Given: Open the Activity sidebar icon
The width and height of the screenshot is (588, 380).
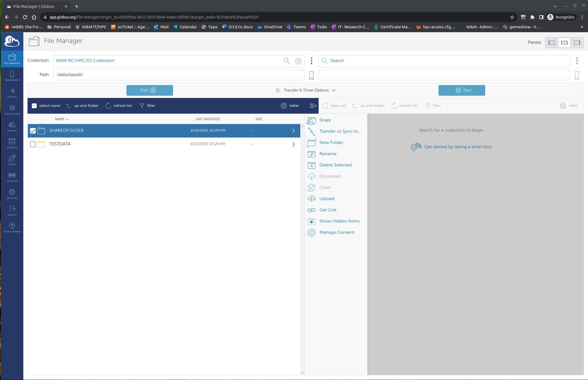Looking at the screenshot, I should pyautogui.click(x=12, y=93).
